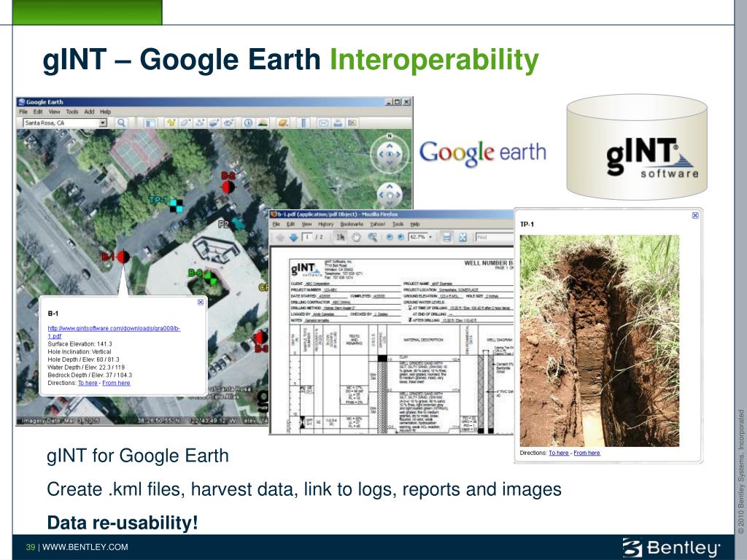
Task: Toggle the sunlight landscape icon in Google Earth
Action: tap(263, 122)
